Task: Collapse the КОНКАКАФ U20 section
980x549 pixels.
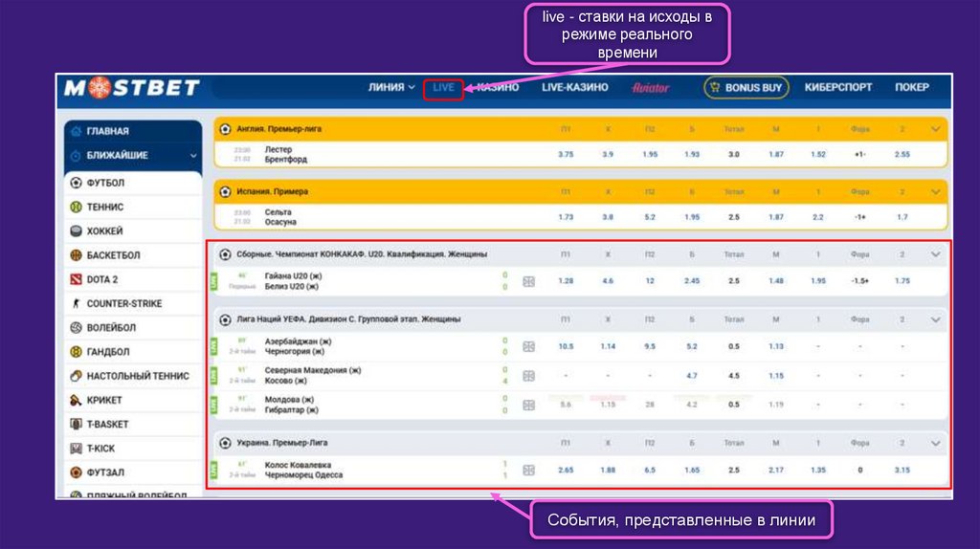Action: point(936,254)
